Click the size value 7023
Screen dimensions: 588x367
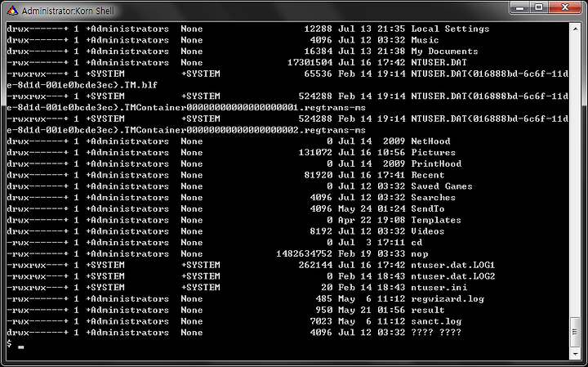(321, 321)
